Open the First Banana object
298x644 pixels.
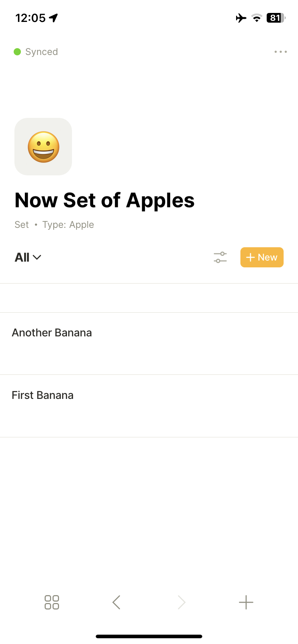click(43, 395)
